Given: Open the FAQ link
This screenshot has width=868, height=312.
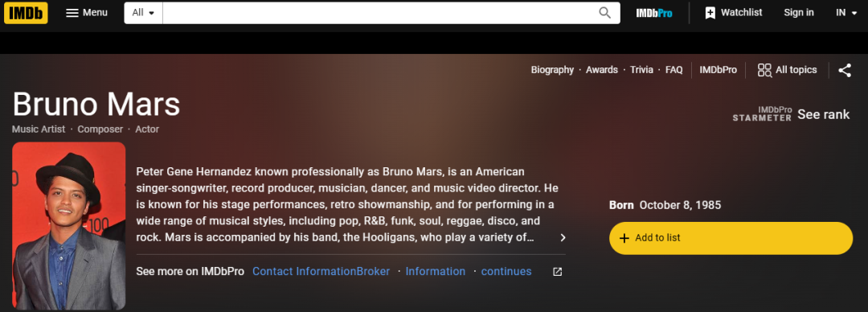Looking at the screenshot, I should pos(674,70).
